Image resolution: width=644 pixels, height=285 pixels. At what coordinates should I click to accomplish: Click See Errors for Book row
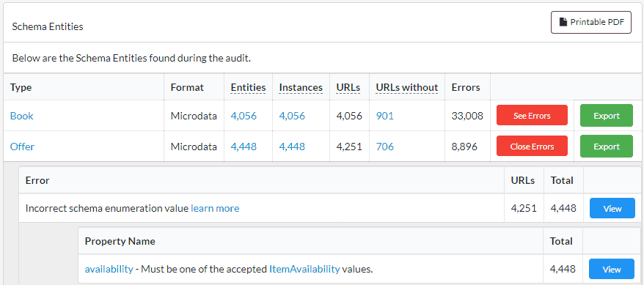[532, 115]
